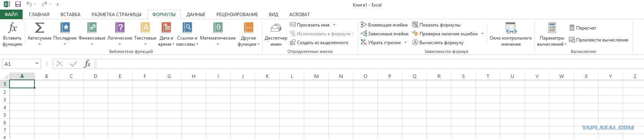Image resolution: width=644 pixels, height=139 pixels.
Task: Click the Вставить функцию fx icon
Action: (13, 28)
